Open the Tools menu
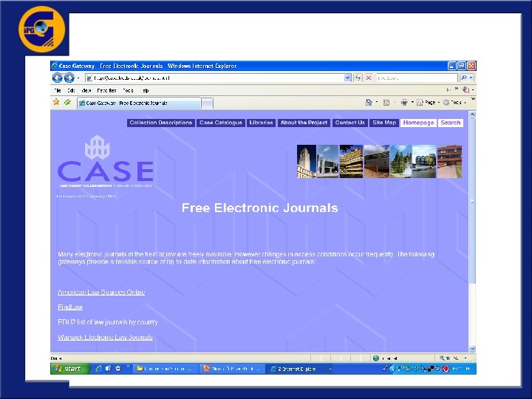This screenshot has width=532, height=399. (129, 91)
